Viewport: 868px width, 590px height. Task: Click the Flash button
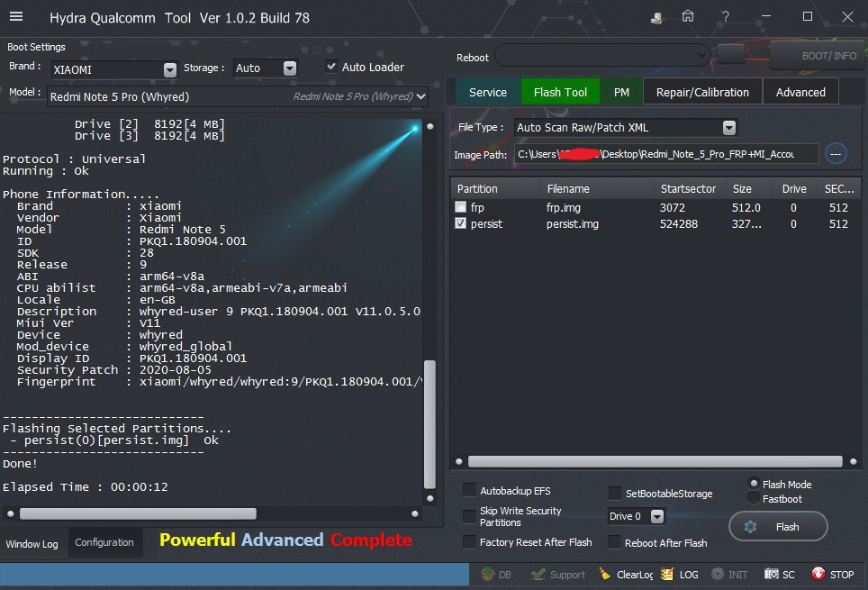pos(777,527)
